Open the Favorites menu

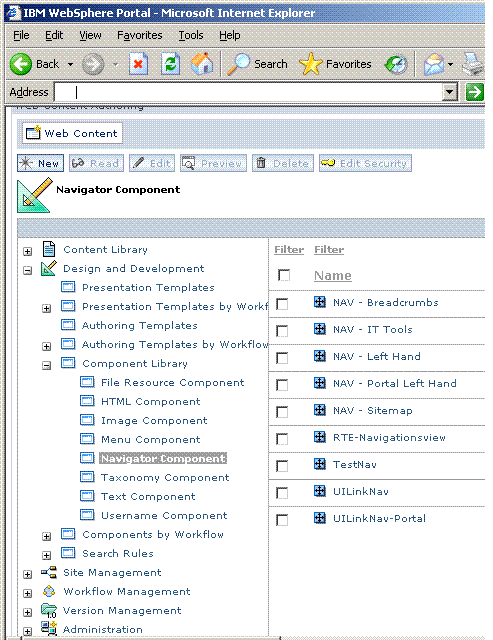[140, 36]
